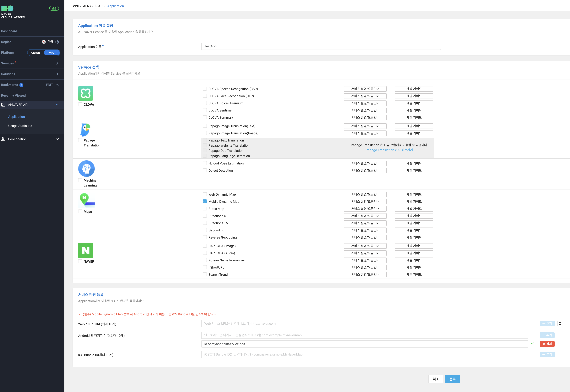Click the CLOVA service icon

click(85, 93)
